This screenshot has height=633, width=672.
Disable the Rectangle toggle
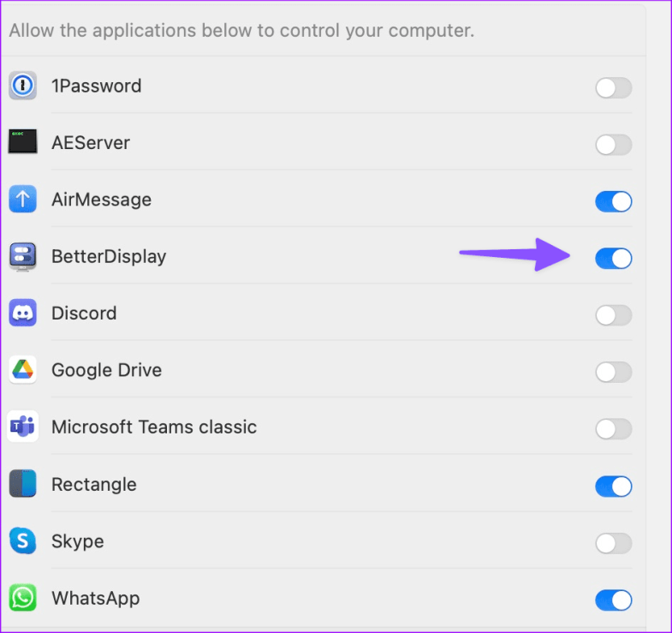point(613,487)
